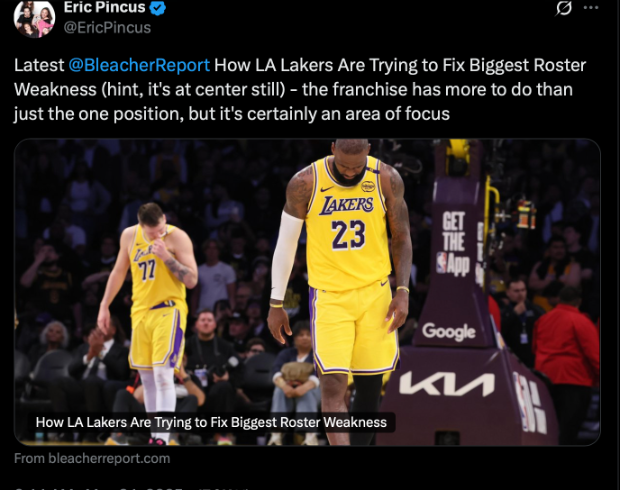The image size is (620, 490).
Task: Open the @EricPincus handle link
Action: (x=107, y=28)
